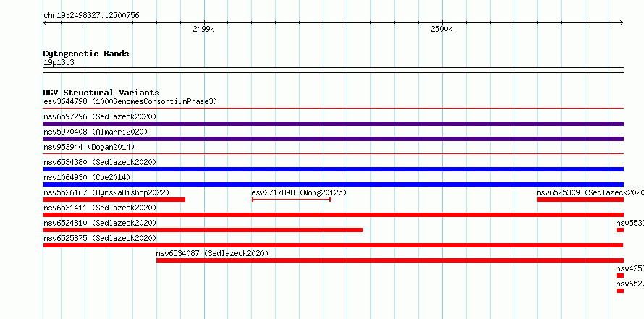Click the small red block under nsv5533

[620, 230]
